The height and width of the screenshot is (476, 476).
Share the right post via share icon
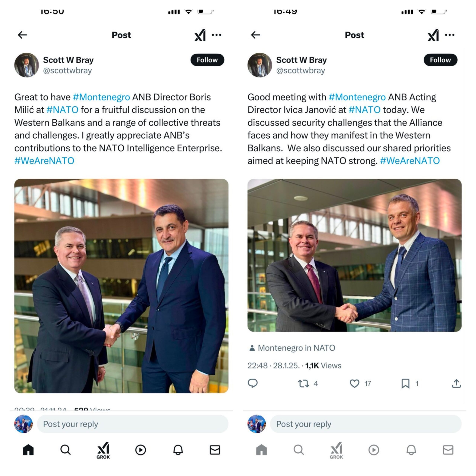coord(456,383)
